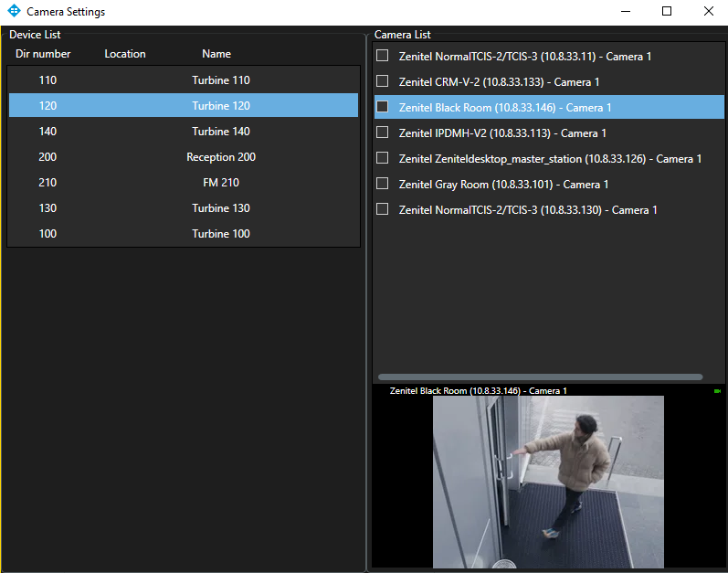The height and width of the screenshot is (573, 728).
Task: Check the Zenitel Black Room camera checkbox
Action: tap(383, 107)
